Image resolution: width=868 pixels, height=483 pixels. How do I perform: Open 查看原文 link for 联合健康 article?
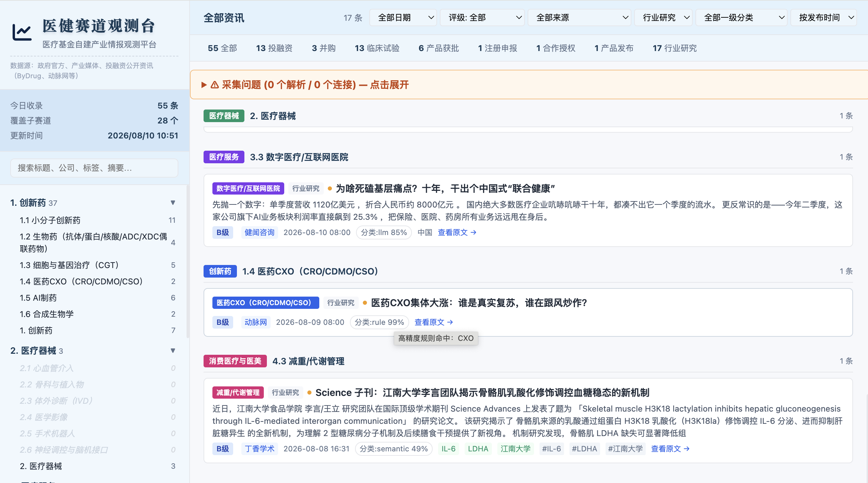(x=457, y=233)
